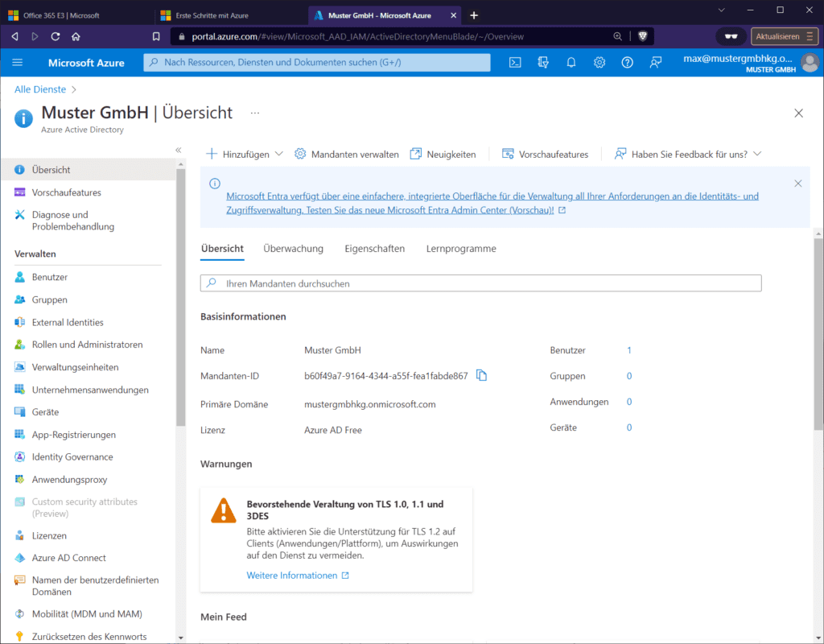Click the Aktualisieren browser update button
Screen dimensions: 824x644
[x=784, y=36]
